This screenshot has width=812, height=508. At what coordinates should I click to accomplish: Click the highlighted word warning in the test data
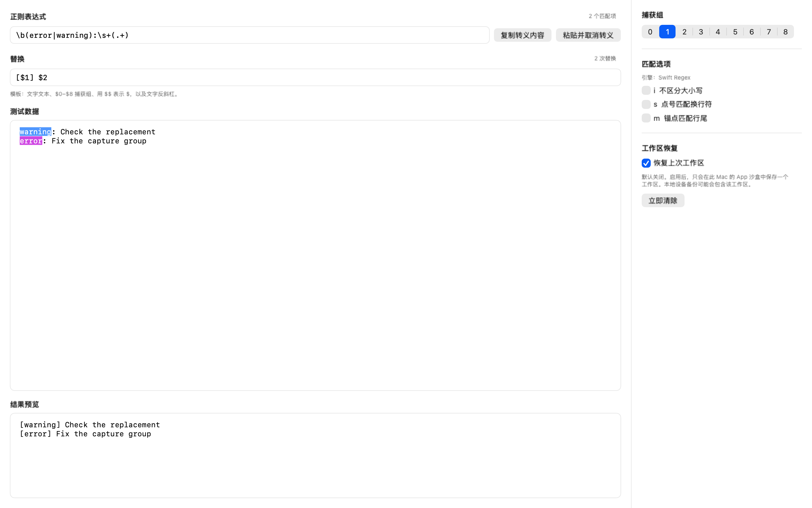pyautogui.click(x=35, y=132)
